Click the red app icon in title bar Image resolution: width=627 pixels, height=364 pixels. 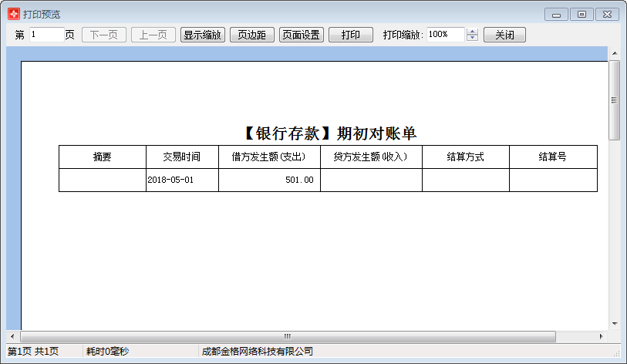point(13,14)
